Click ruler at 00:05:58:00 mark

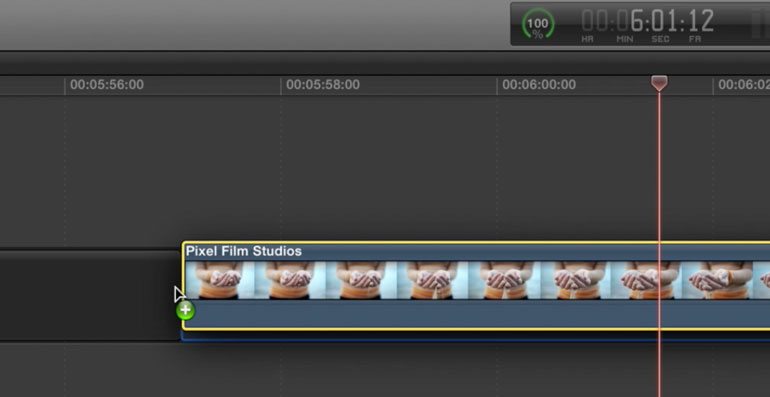[x=323, y=85]
